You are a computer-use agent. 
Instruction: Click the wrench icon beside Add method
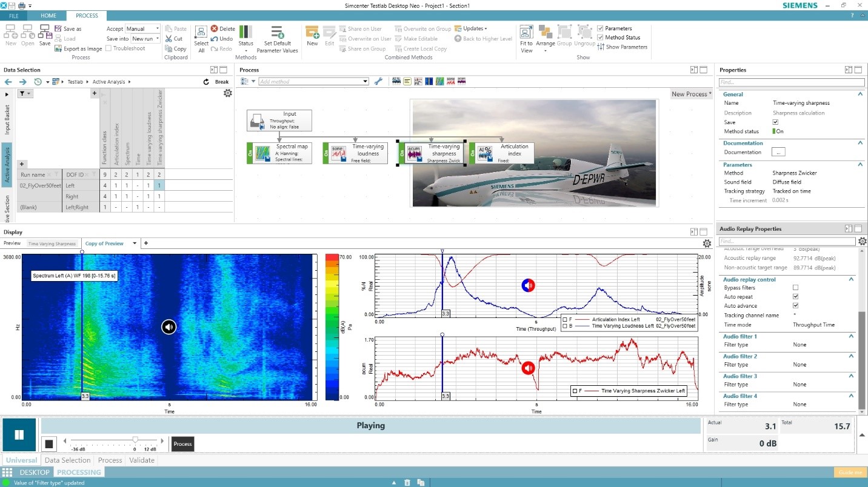click(378, 81)
